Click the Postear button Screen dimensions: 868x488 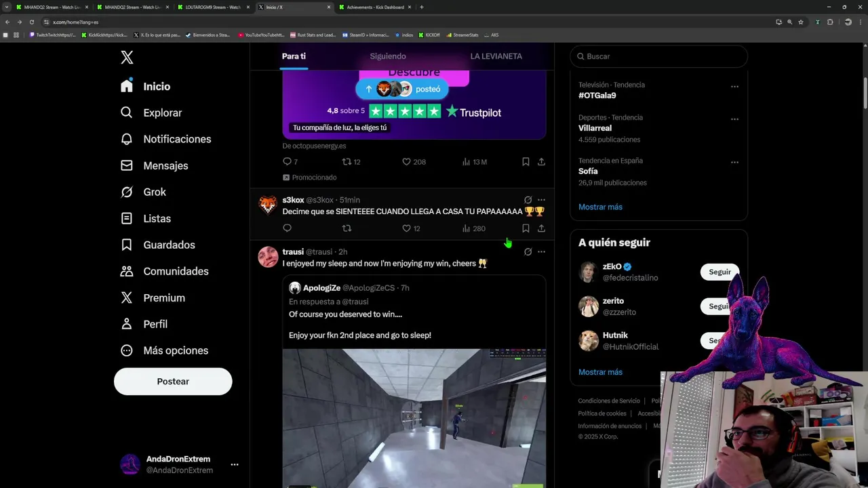coord(173,382)
